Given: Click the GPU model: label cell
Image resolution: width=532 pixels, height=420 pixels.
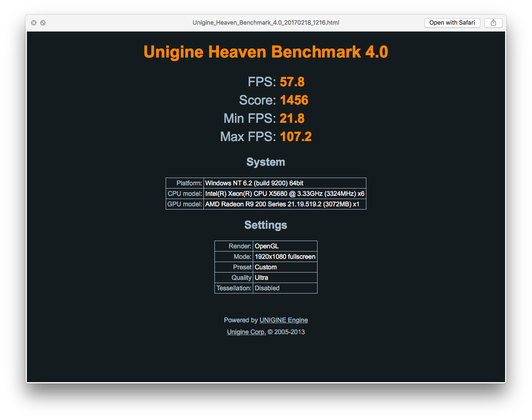Looking at the screenshot, I should click(x=185, y=204).
